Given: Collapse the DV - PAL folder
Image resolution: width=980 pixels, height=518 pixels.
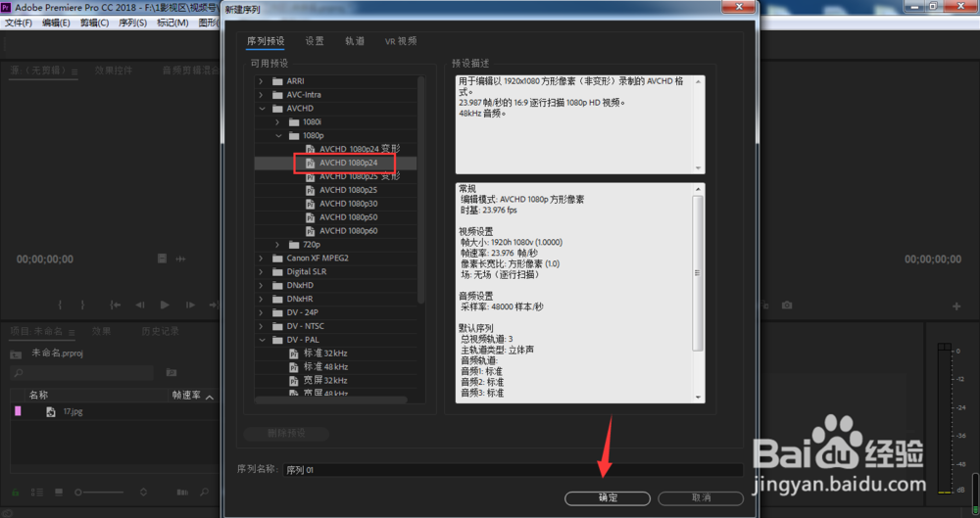Looking at the screenshot, I should click(x=262, y=340).
